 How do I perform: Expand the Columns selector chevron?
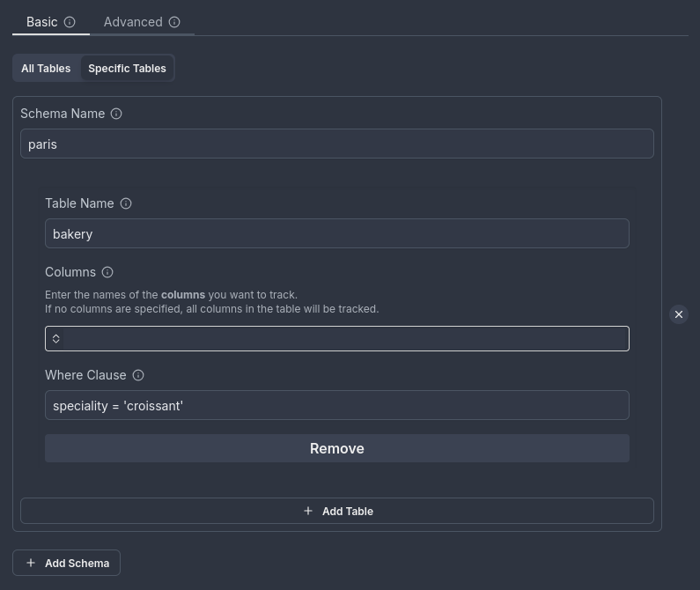(55, 339)
